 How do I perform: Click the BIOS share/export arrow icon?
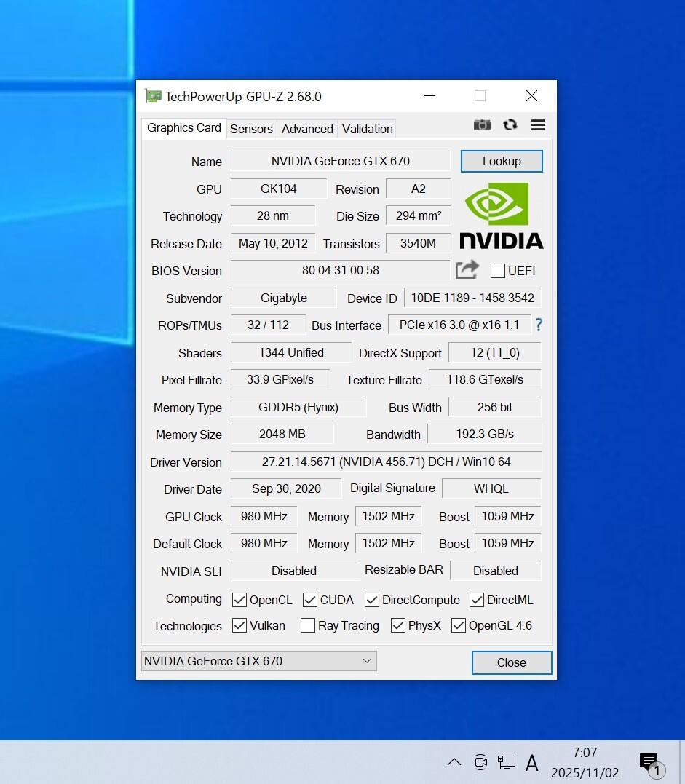tap(467, 270)
